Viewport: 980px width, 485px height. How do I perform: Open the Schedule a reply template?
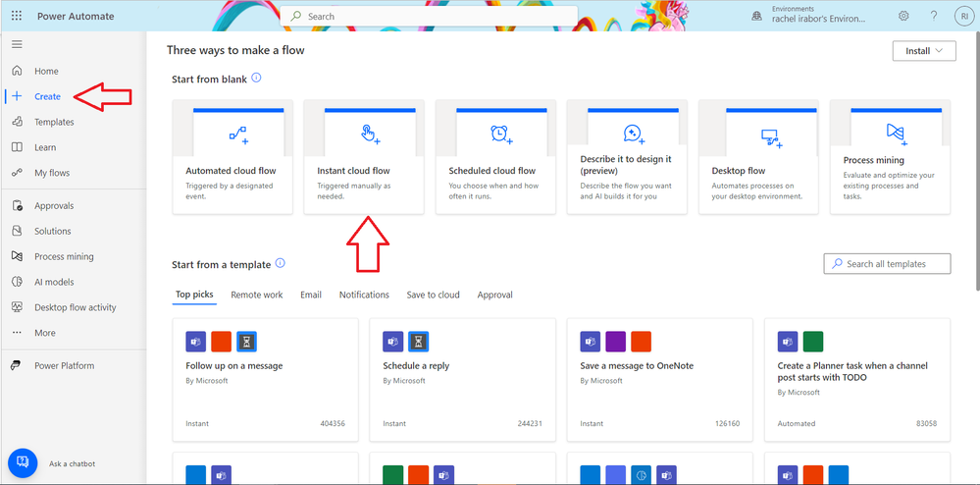(462, 380)
